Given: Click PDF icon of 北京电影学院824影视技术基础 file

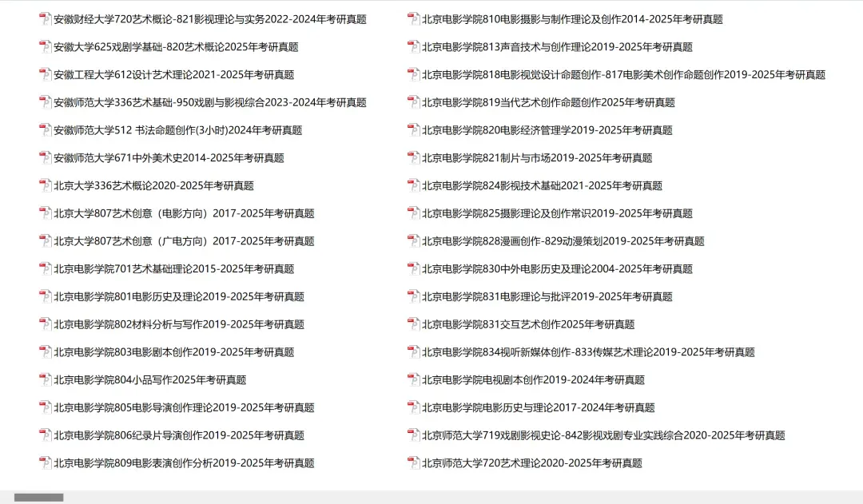Looking at the screenshot, I should click(413, 185).
